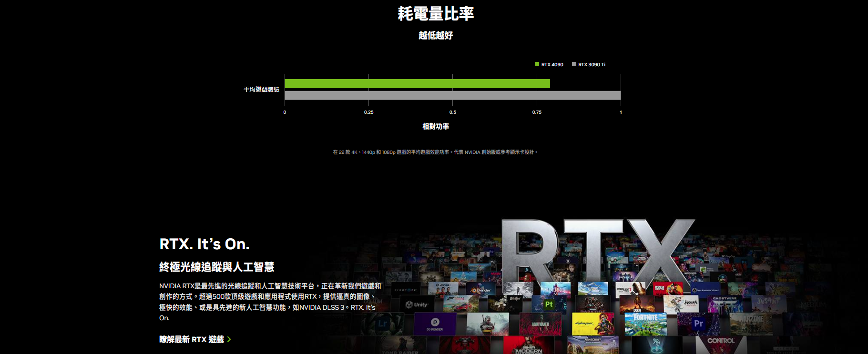868x354 pixels.
Task: Click the green chevron after 瞭解最新 RTX 遊戲
Action: [229, 339]
